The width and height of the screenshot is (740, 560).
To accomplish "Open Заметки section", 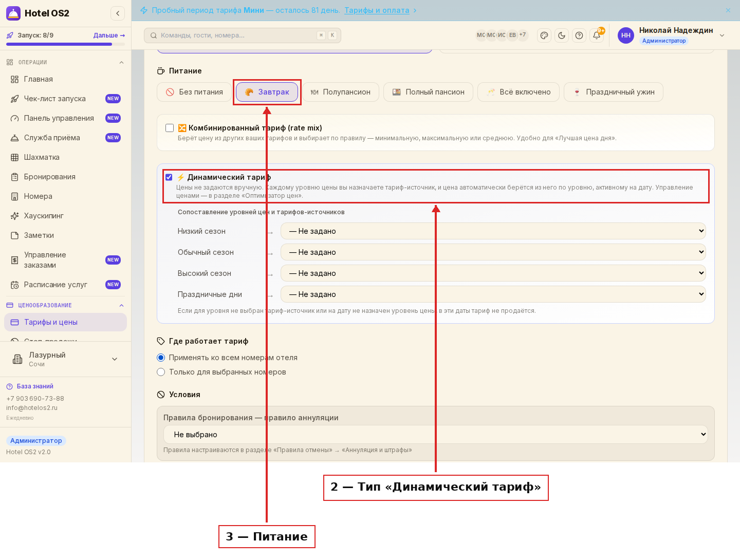I will (x=66, y=235).
